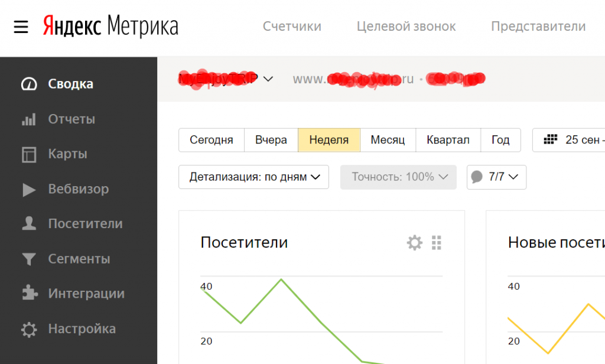Click the Посетители person icon
Viewport: 605px width, 364px height.
pyautogui.click(x=29, y=224)
